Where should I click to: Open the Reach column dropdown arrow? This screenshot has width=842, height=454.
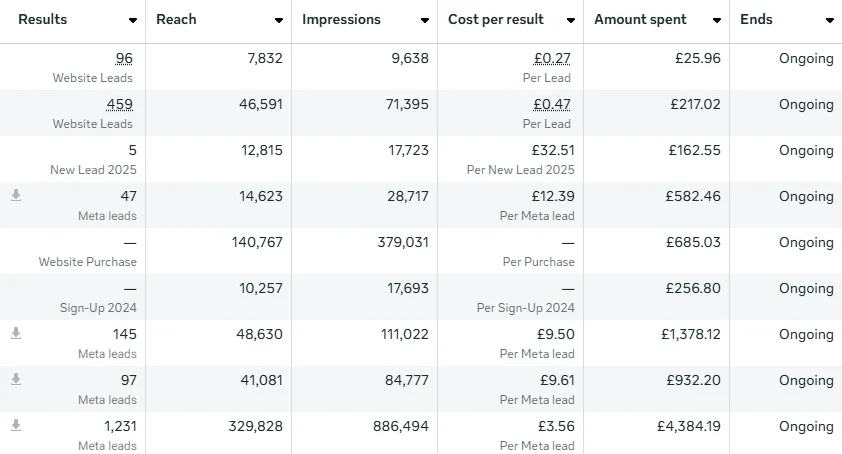pyautogui.click(x=279, y=21)
